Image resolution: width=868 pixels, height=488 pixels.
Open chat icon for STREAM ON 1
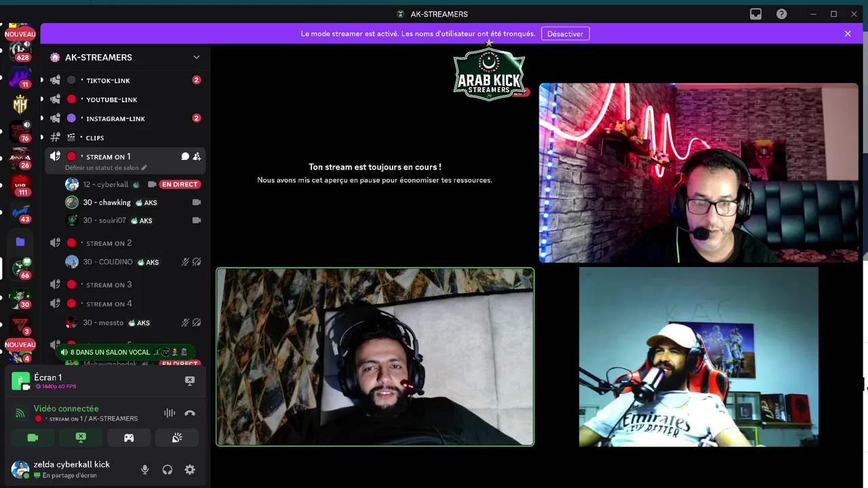[x=185, y=157]
